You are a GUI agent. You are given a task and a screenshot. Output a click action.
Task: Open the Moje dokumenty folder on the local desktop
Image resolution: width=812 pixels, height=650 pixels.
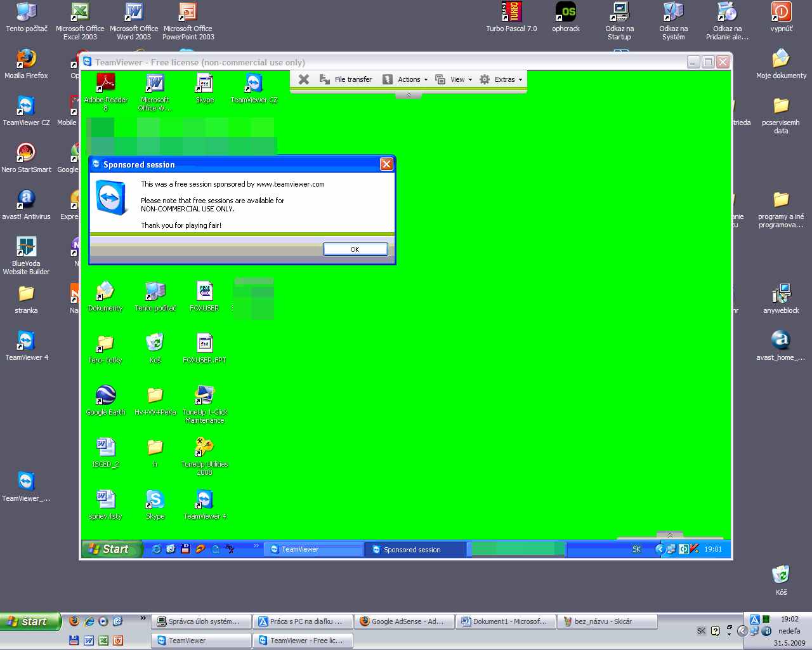(x=782, y=64)
